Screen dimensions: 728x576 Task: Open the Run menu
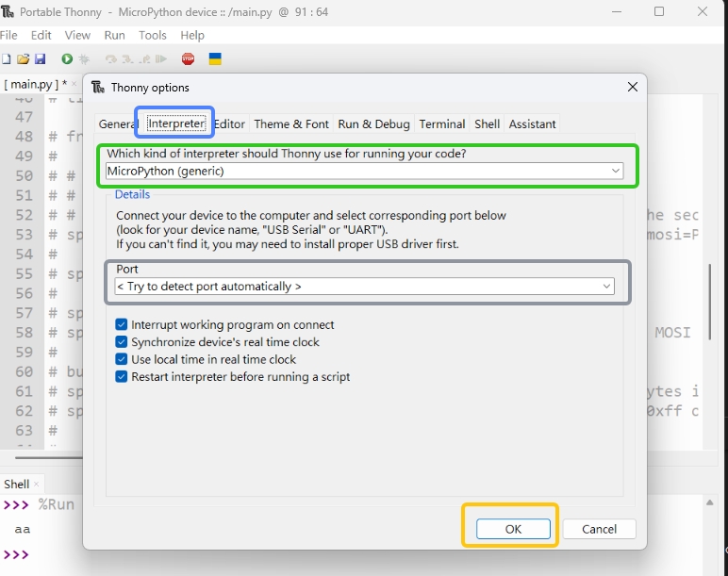click(x=114, y=35)
